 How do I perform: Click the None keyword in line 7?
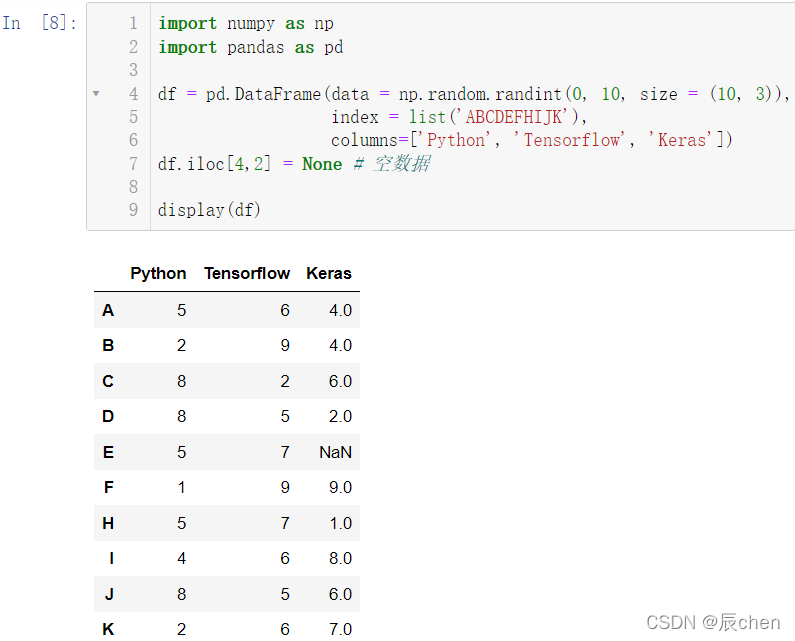[322, 164]
